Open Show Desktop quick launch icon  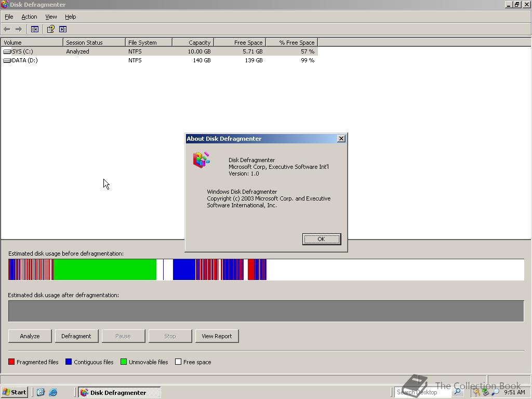[x=41, y=392]
